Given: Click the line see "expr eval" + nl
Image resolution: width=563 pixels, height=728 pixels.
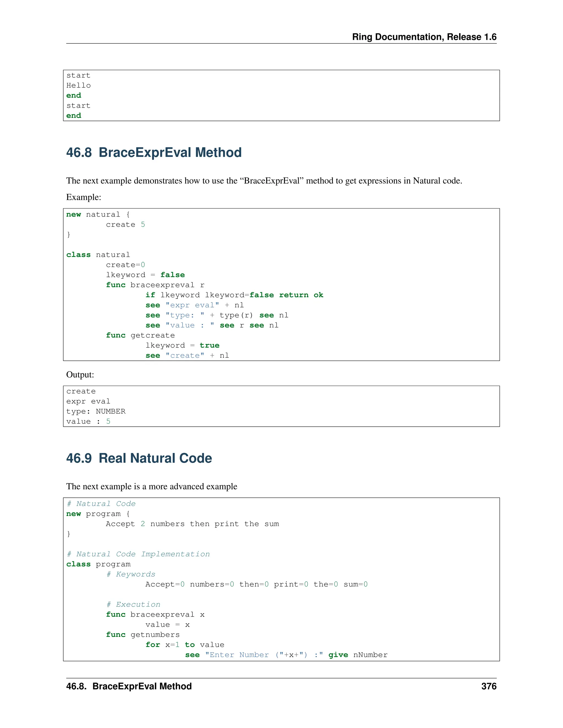Looking at the screenshot, I should click(195, 305).
